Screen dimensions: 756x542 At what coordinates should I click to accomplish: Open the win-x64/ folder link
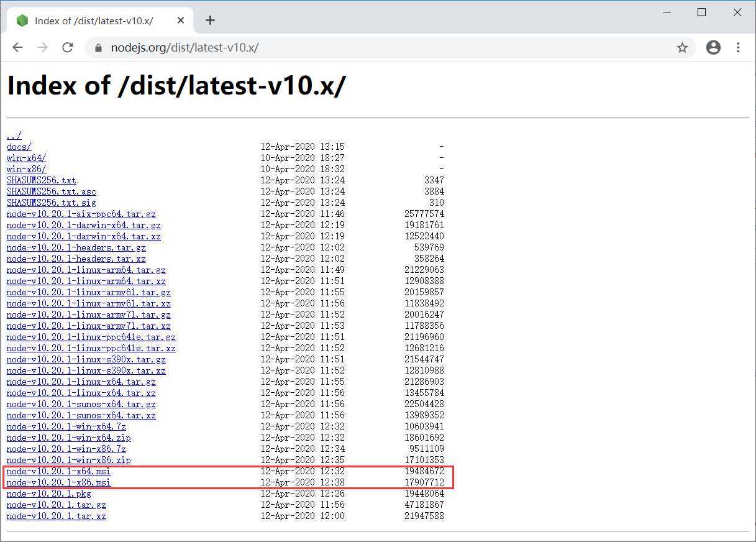(x=26, y=158)
